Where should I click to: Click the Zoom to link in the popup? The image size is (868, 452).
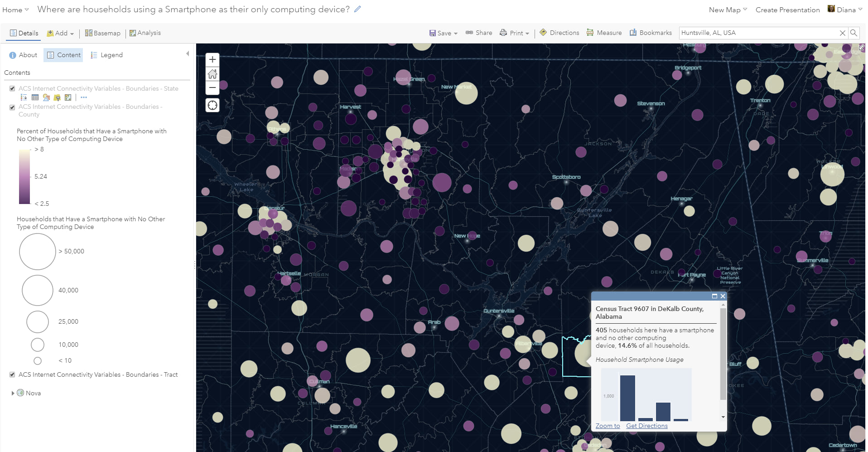click(x=607, y=425)
